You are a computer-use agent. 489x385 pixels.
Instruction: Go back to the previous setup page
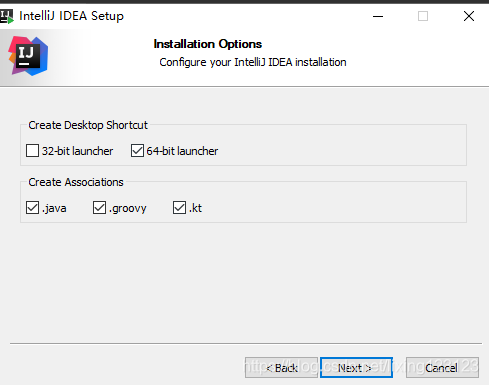281,368
